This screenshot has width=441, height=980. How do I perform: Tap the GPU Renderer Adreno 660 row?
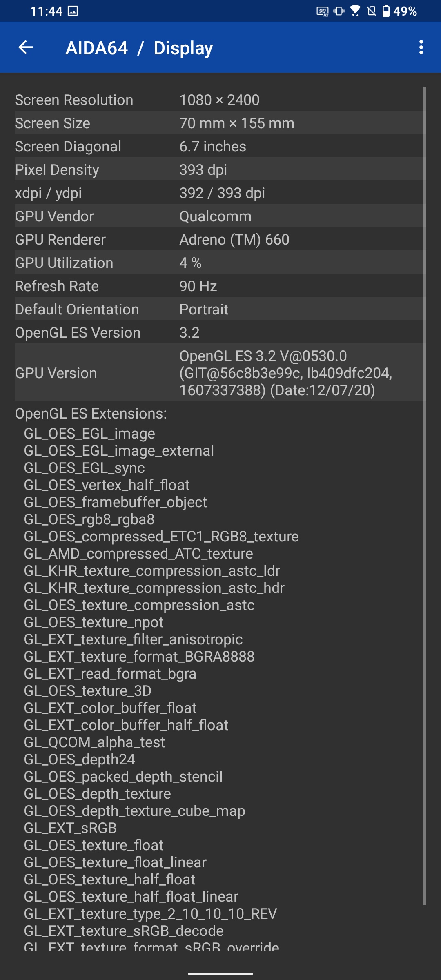220,240
